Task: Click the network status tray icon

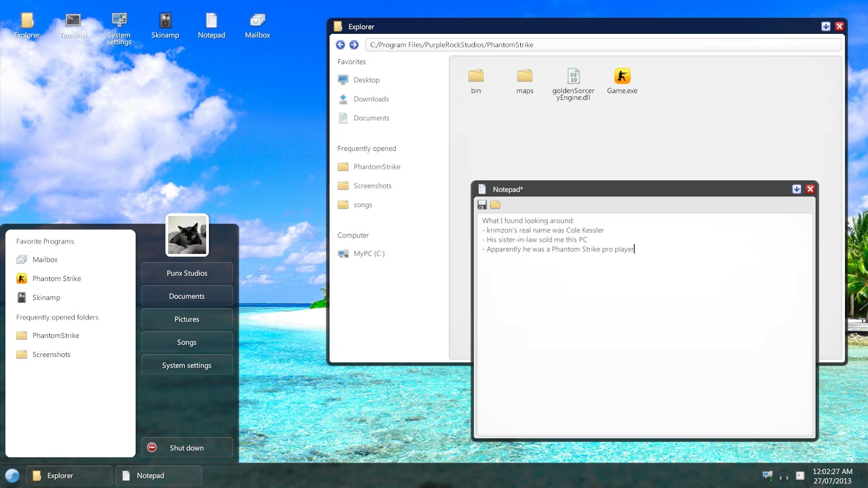Action: coord(768,475)
